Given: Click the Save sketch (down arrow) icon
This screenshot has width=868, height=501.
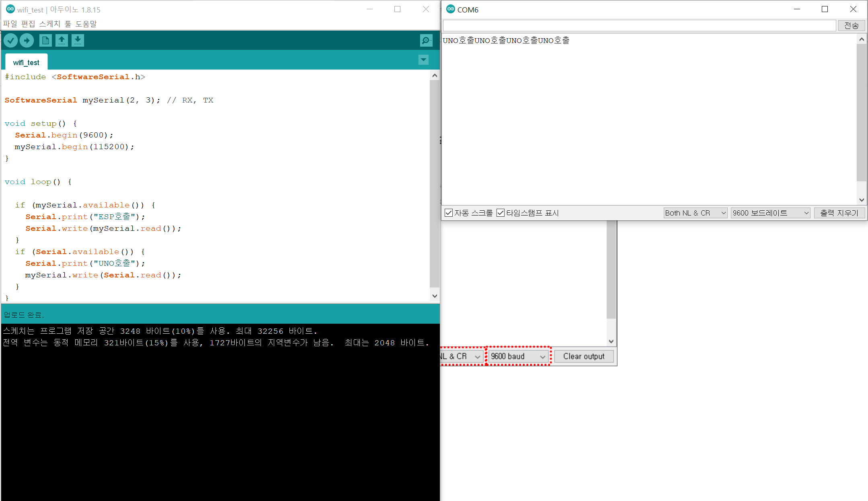Looking at the screenshot, I should pos(78,40).
